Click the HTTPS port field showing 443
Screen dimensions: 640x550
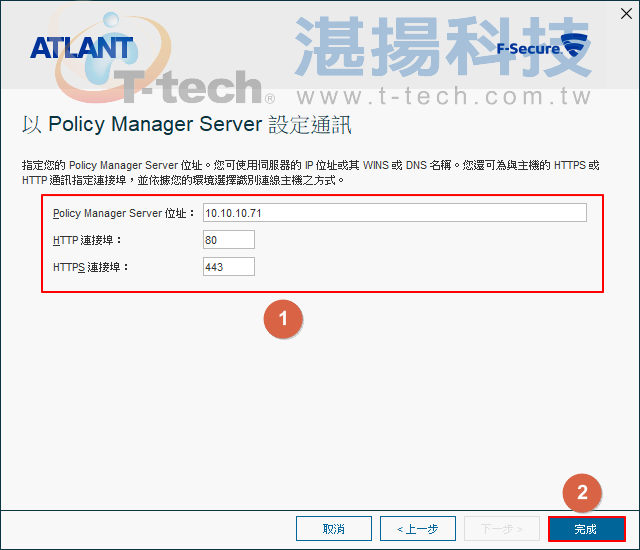229,266
